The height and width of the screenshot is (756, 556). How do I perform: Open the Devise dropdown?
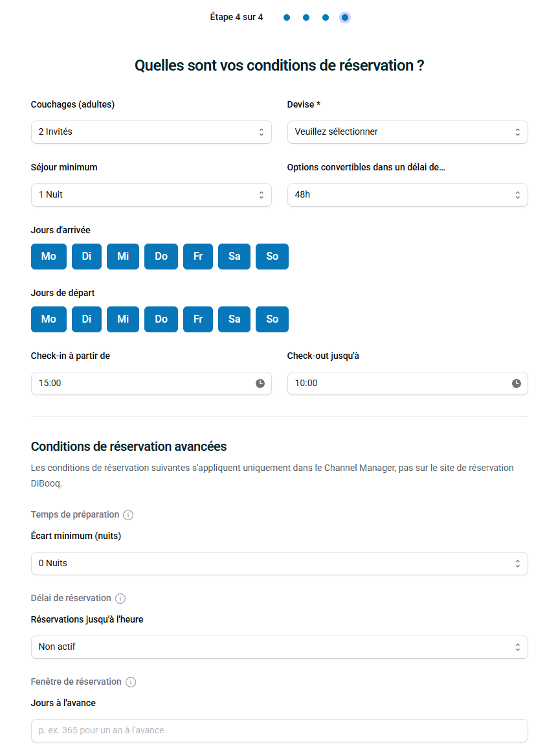408,132
